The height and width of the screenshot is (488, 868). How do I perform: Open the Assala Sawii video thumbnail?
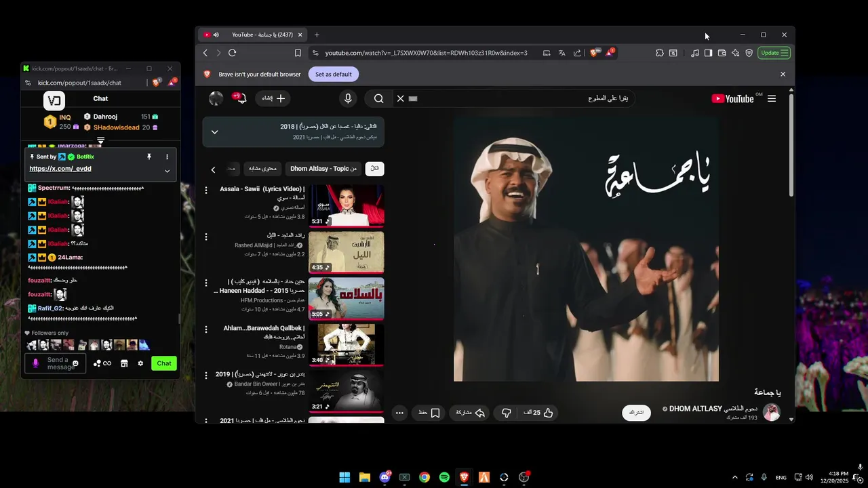click(x=347, y=206)
